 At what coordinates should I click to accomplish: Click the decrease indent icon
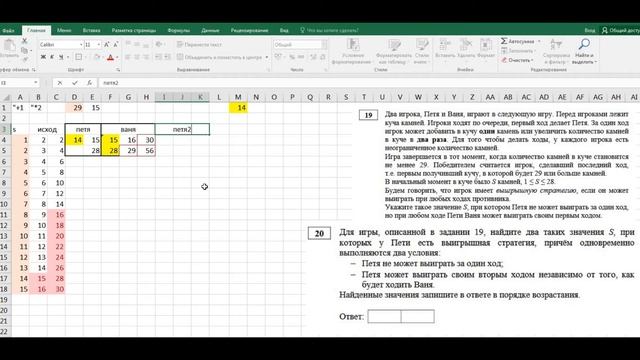click(158, 57)
